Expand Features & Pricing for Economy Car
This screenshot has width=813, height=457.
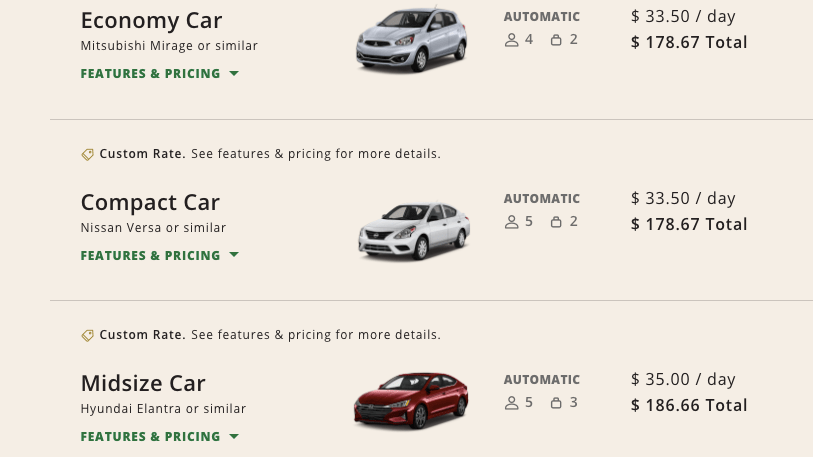coord(159,74)
